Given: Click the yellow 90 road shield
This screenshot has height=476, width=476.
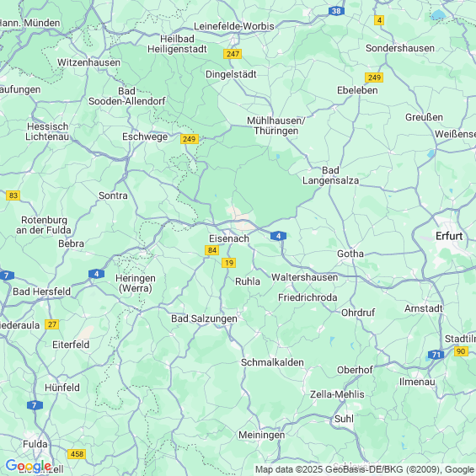Looking at the screenshot, I should (461, 351).
